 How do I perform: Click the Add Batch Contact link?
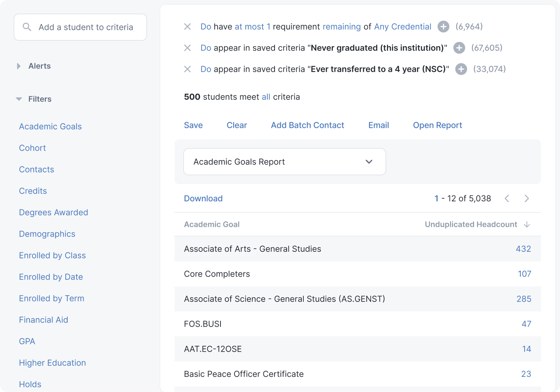point(307,125)
